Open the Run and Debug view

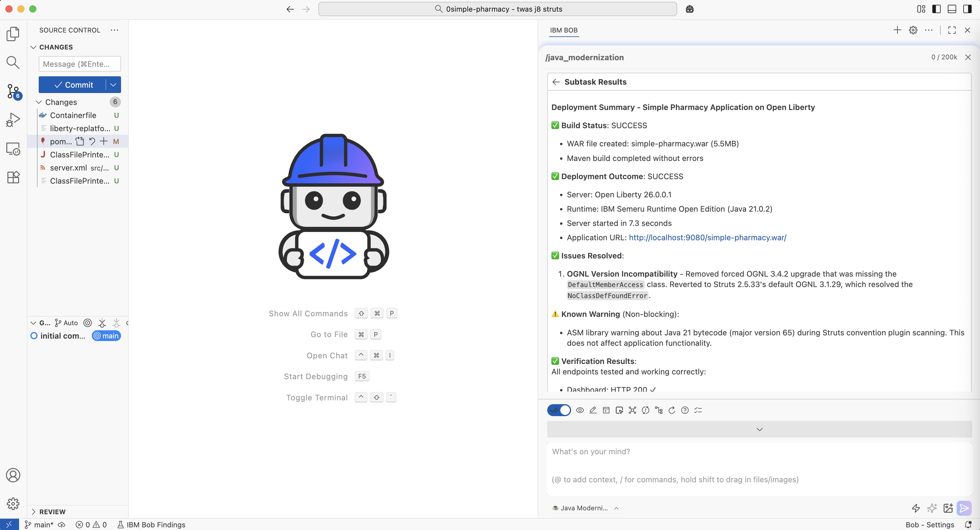click(x=13, y=120)
